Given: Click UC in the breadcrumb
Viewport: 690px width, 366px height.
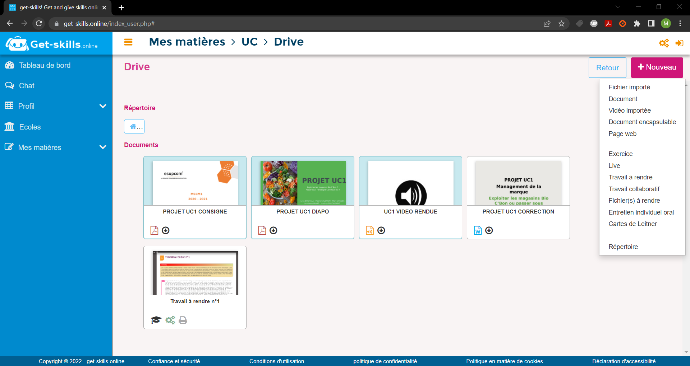Looking at the screenshot, I should click(249, 42).
